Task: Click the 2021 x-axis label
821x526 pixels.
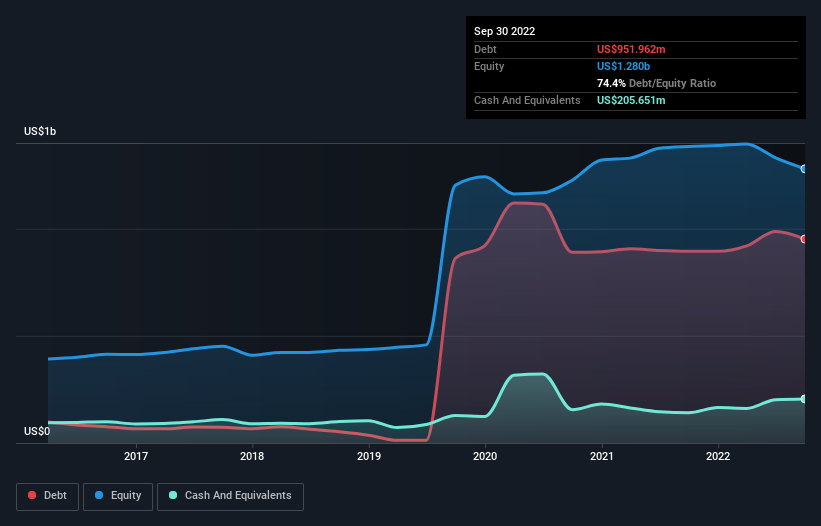Action: [x=602, y=456]
